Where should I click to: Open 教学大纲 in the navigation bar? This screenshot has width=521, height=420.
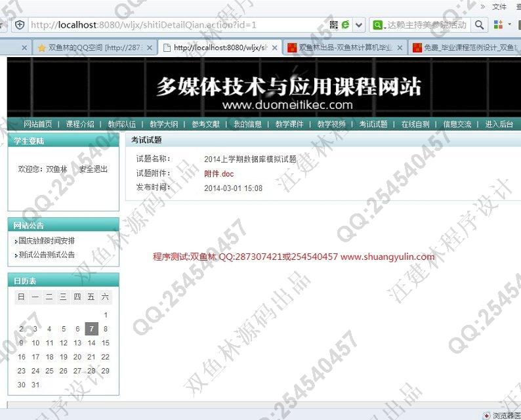click(x=163, y=124)
